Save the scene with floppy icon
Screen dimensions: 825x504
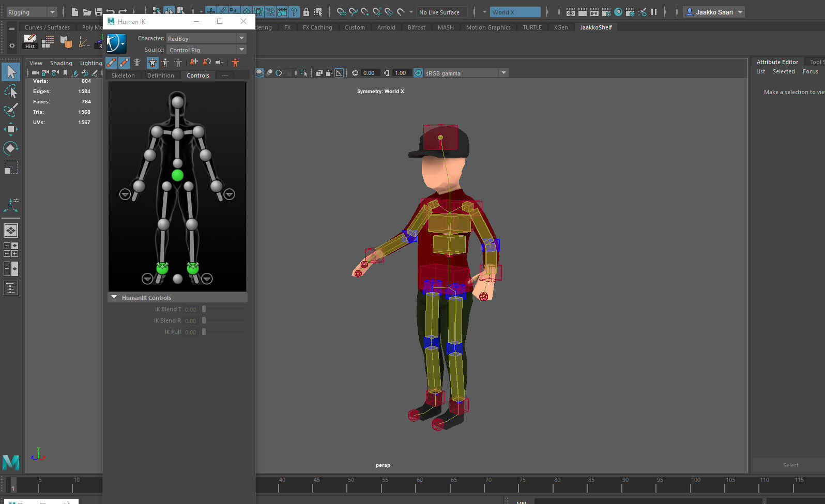click(x=98, y=12)
